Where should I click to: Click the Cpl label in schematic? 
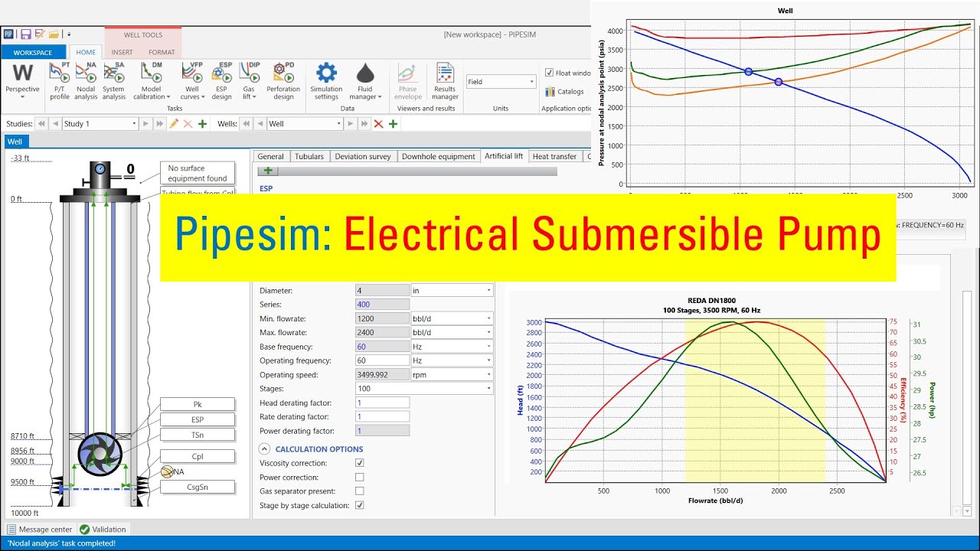[198, 456]
